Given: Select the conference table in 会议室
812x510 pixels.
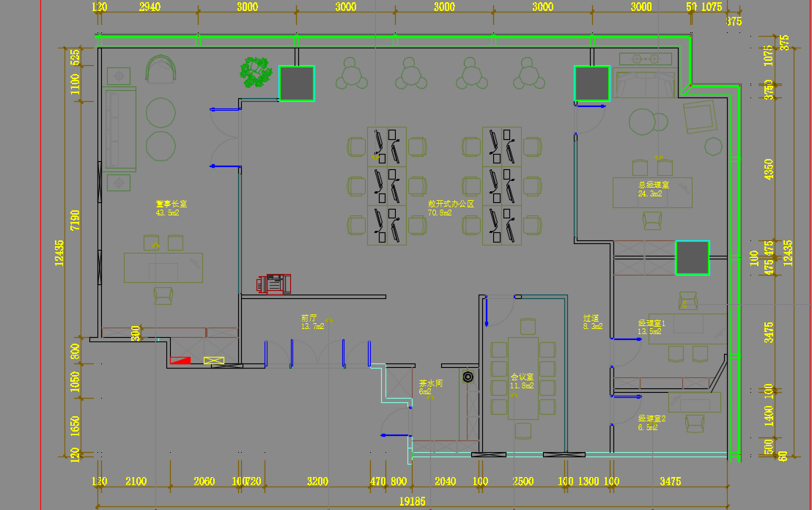Looking at the screenshot, I should (523, 377).
